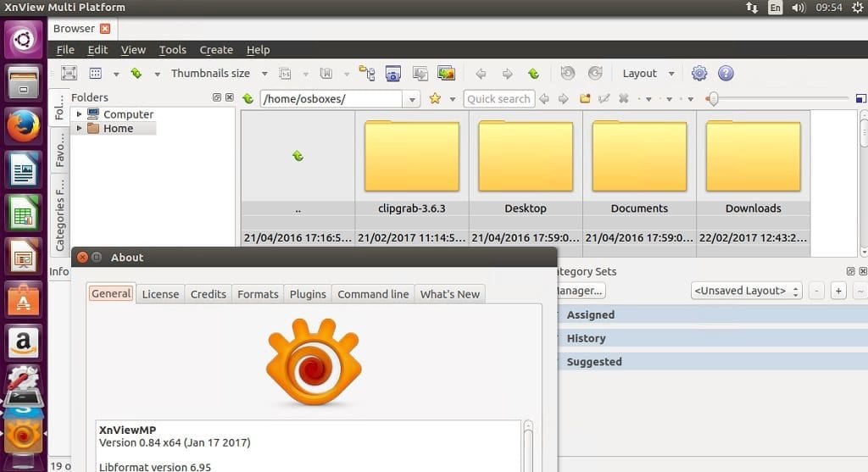This screenshot has height=472, width=868.
Task: Click into the Quick search box
Action: [498, 98]
